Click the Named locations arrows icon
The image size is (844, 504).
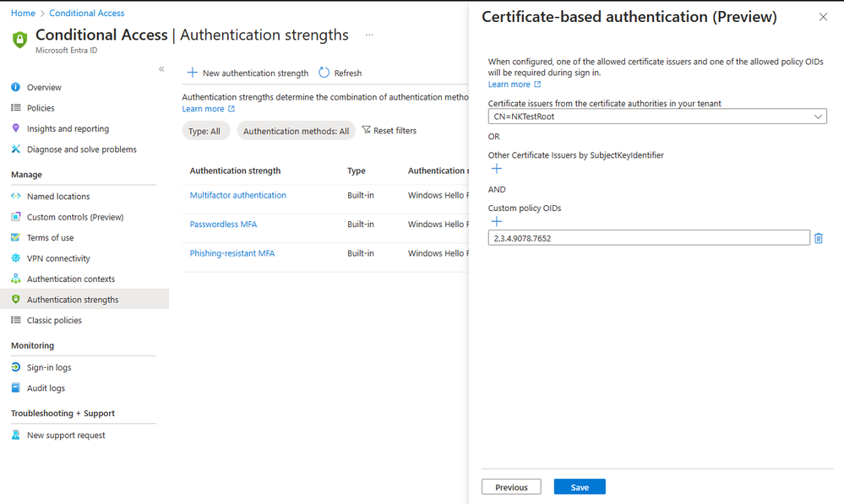click(15, 197)
